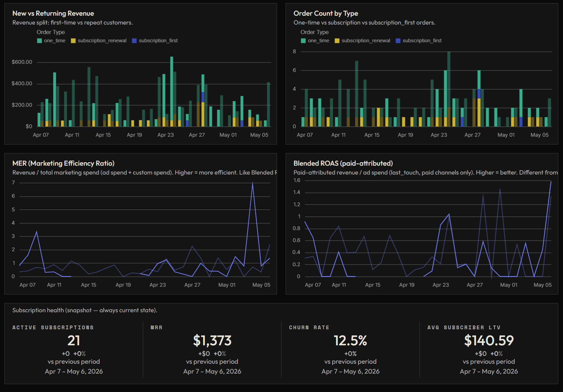Click the $200.00 axis label in Revenue chart
563x392 pixels.
pyautogui.click(x=22, y=105)
